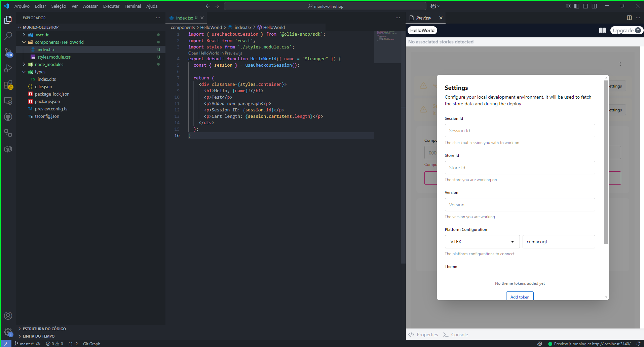Split the Preview editor to the right
Image resolution: width=644 pixels, height=347 pixels.
[629, 18]
